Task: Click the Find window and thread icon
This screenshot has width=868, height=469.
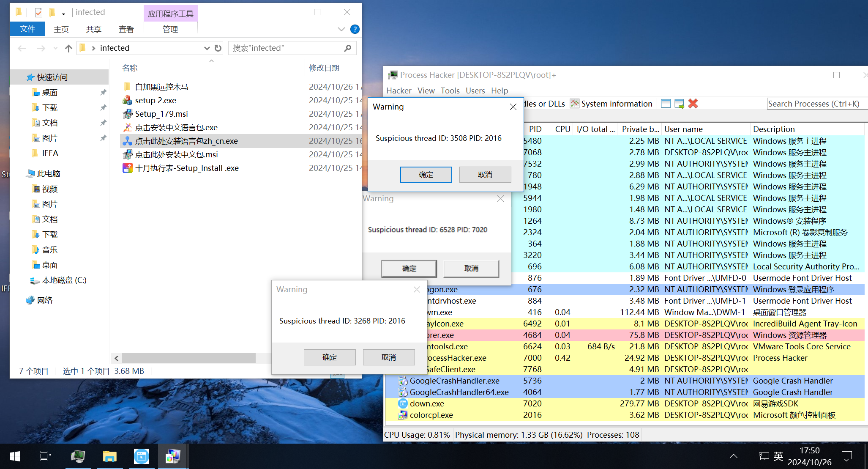Action: click(x=679, y=104)
